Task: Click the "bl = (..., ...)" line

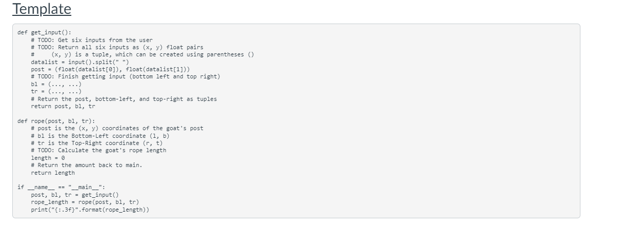Action: 56,84
